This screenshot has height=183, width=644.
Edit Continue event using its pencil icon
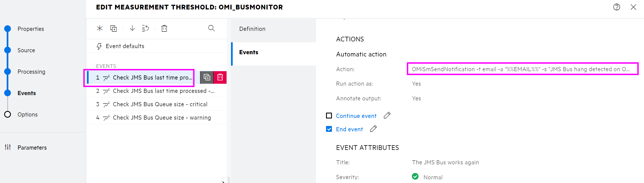tap(387, 115)
